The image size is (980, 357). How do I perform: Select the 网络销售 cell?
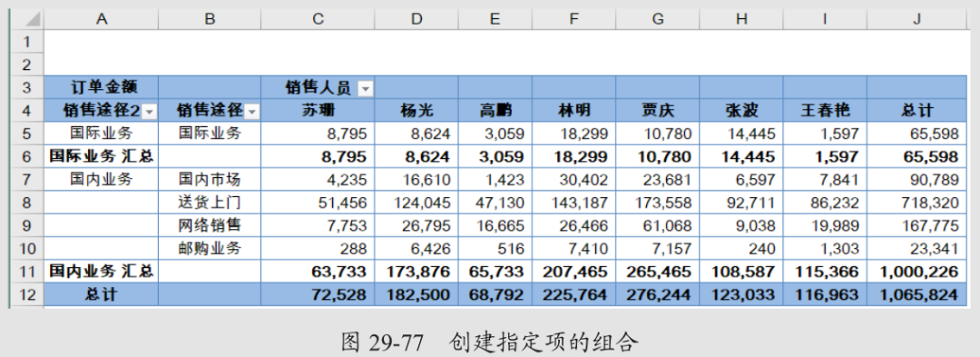tap(210, 225)
